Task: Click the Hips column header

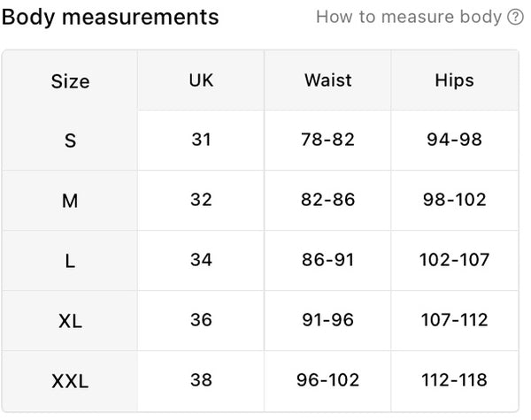Action: [x=454, y=80]
